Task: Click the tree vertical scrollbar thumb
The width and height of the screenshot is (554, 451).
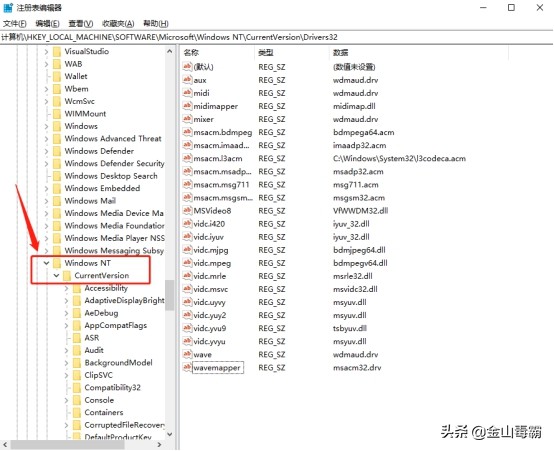Action: (170, 295)
